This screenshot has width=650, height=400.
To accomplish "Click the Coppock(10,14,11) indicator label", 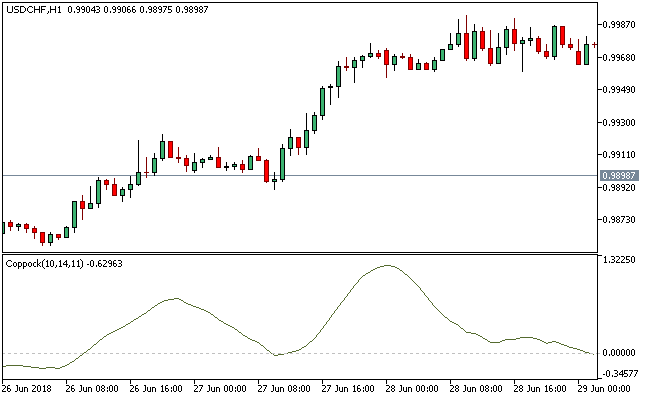I will (45, 264).
